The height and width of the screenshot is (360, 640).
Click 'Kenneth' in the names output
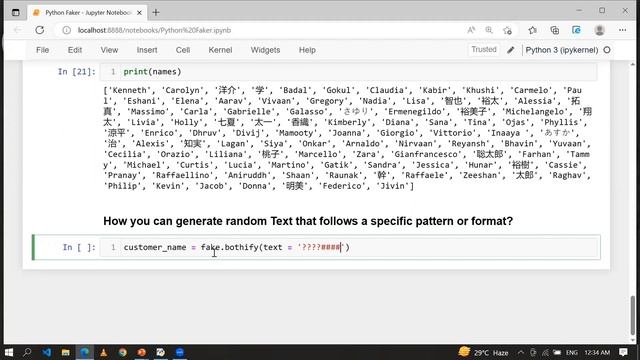(x=130, y=90)
